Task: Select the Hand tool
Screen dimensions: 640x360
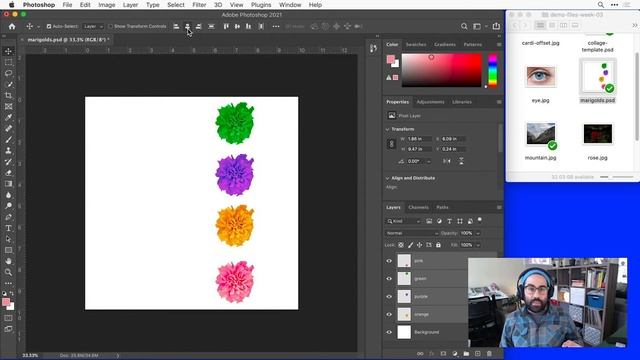Action: point(8,261)
